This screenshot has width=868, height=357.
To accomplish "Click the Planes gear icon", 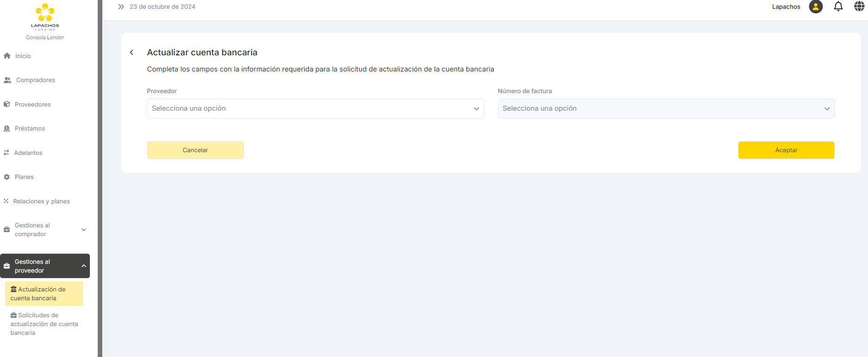I will (x=7, y=177).
